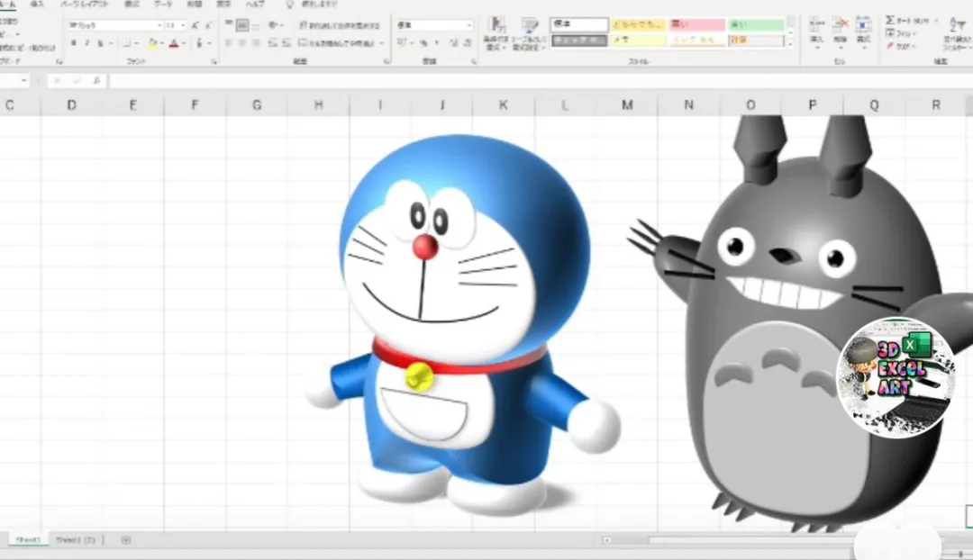Toggle Underline formatting in the Font group

(101, 43)
